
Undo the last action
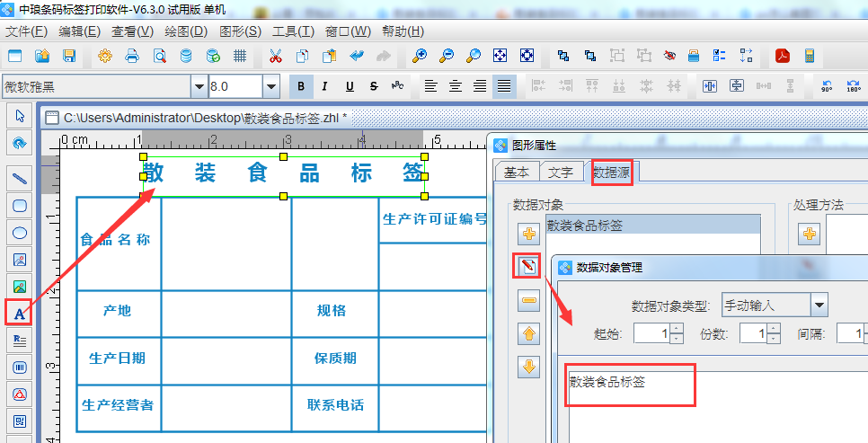pyautogui.click(x=357, y=56)
